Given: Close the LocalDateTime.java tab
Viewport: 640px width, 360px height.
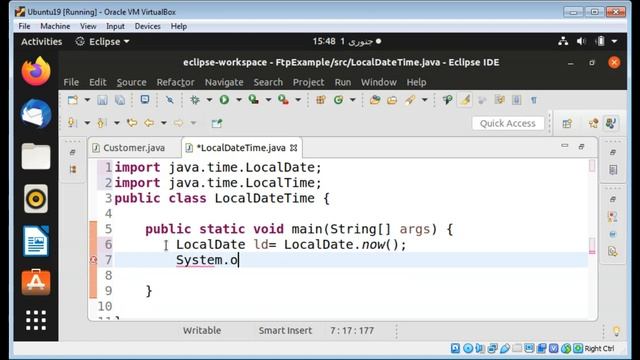Looking at the screenshot, I should pyautogui.click(x=293, y=148).
